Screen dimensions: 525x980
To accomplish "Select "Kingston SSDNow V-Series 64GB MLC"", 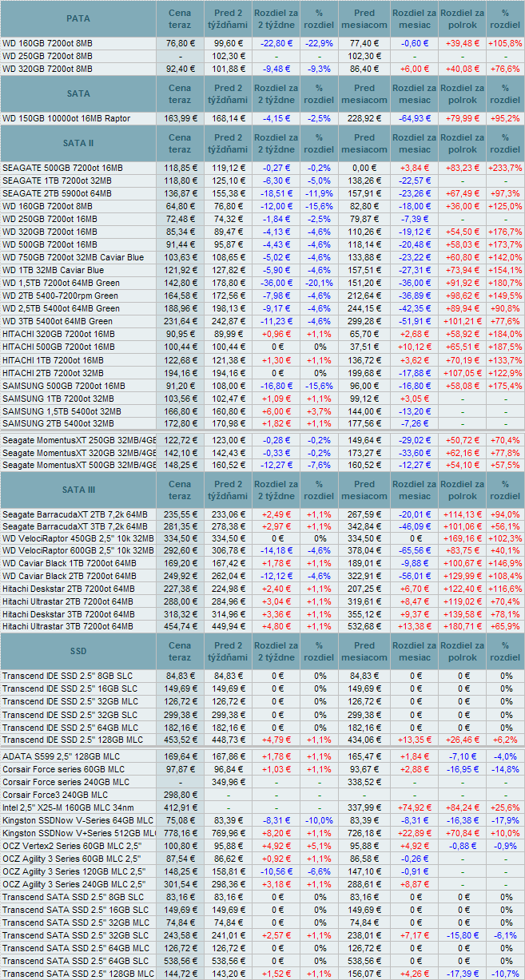I will 78,819.
